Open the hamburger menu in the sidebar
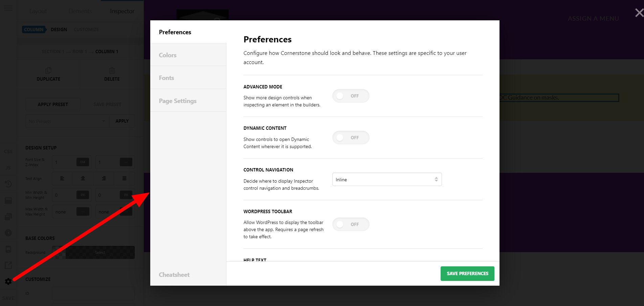 point(8,8)
